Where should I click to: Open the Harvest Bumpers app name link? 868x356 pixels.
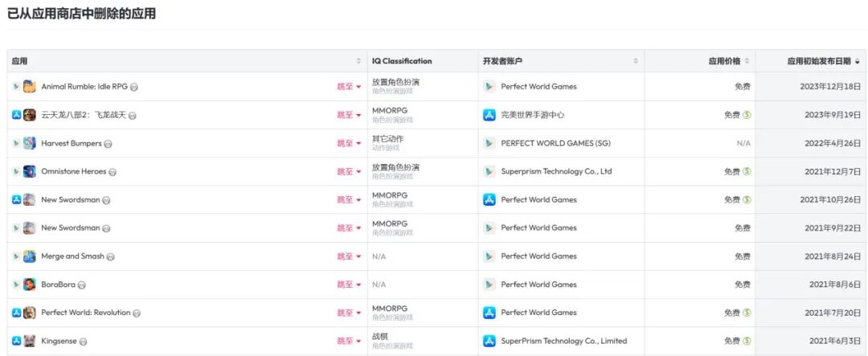72,143
